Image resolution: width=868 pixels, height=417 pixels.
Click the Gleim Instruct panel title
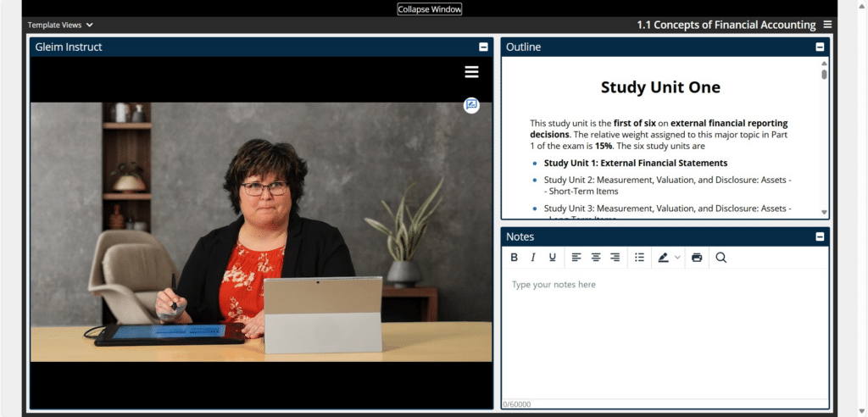coord(69,47)
